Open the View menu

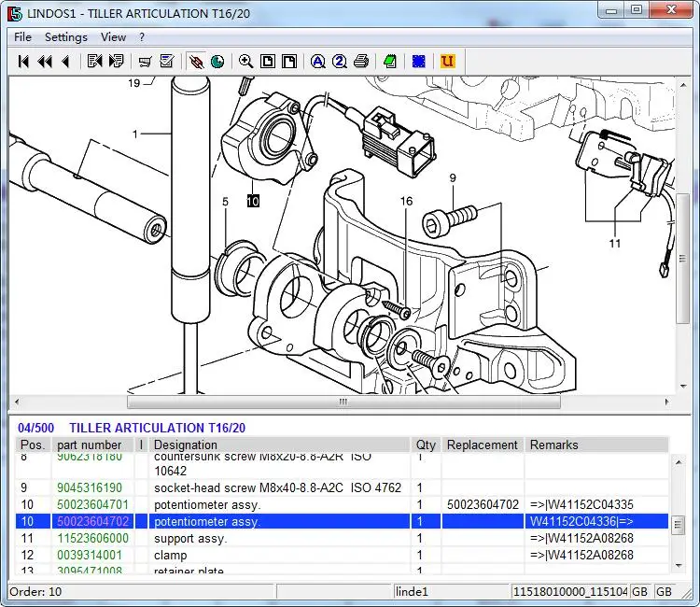(x=113, y=37)
